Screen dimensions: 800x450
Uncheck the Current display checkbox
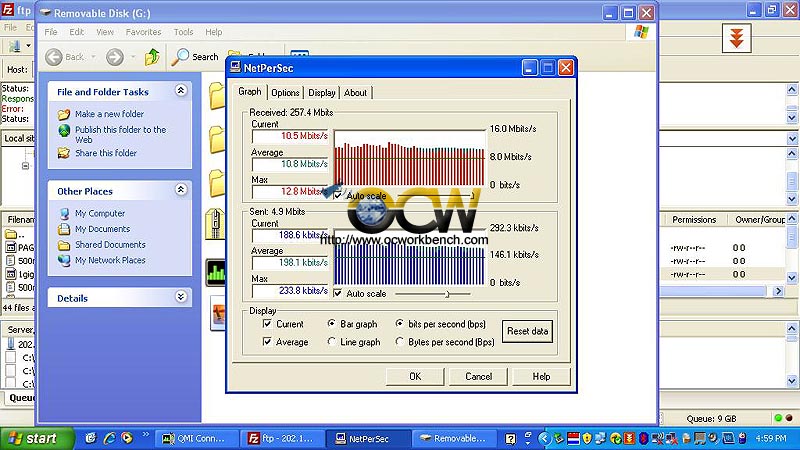267,324
